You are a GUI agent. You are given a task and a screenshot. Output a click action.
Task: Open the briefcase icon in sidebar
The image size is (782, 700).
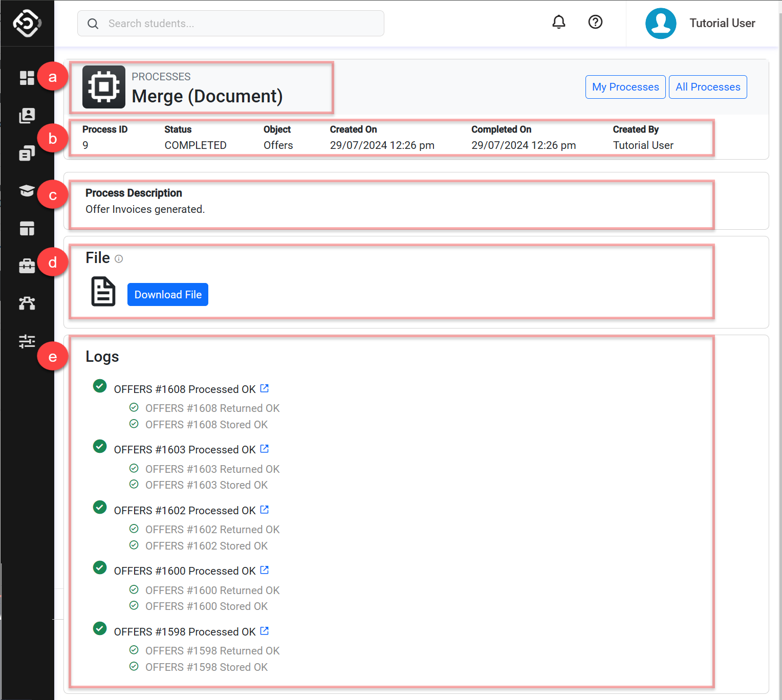pyautogui.click(x=27, y=266)
